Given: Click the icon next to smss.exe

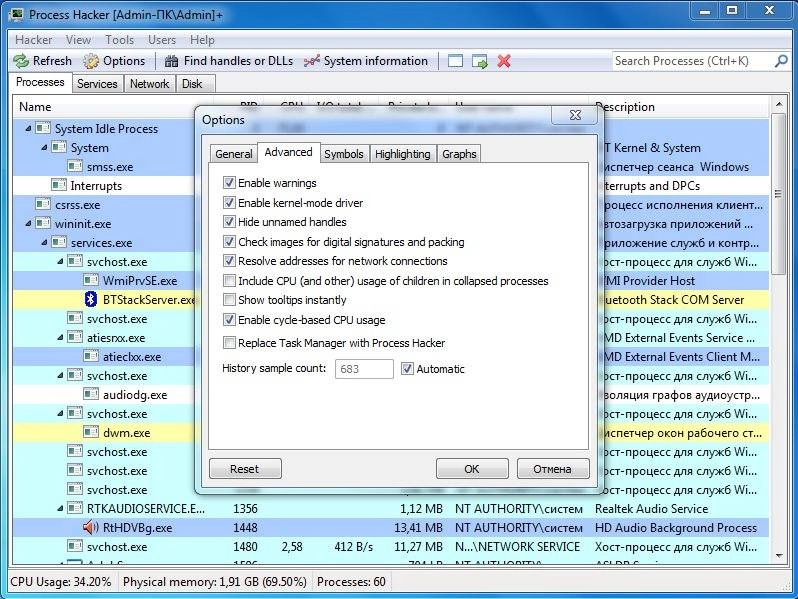Looking at the screenshot, I should click(75, 166).
